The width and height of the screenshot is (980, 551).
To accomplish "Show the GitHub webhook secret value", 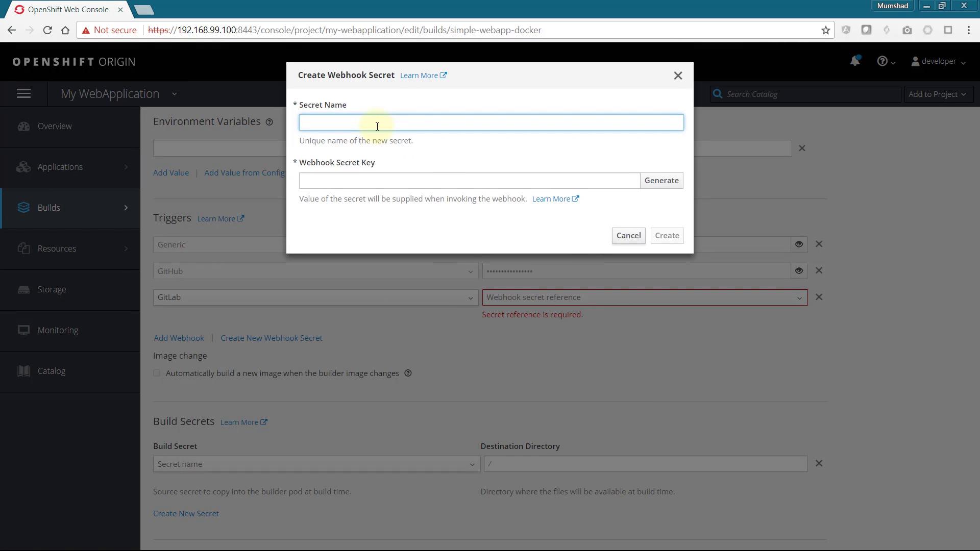I will coord(799,271).
